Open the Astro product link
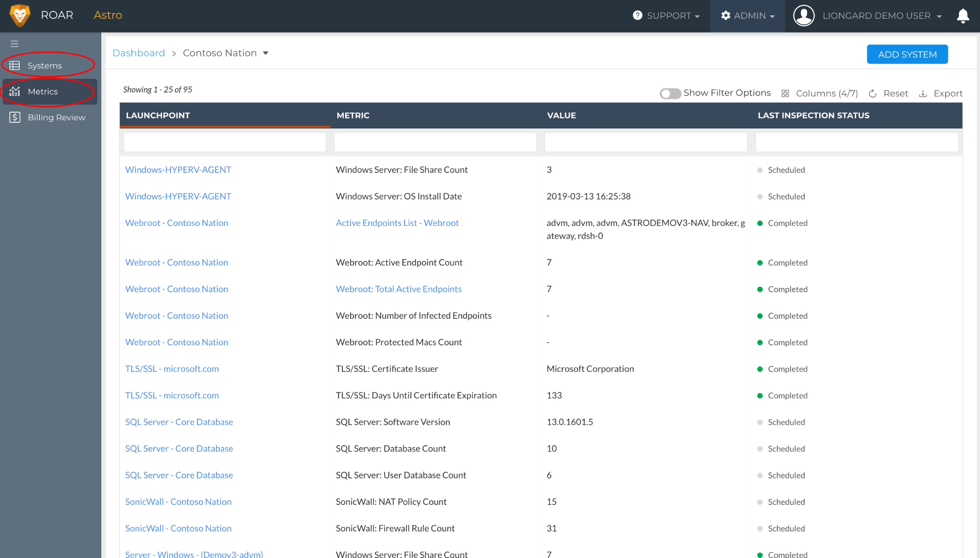This screenshot has width=980, height=558. tap(108, 15)
